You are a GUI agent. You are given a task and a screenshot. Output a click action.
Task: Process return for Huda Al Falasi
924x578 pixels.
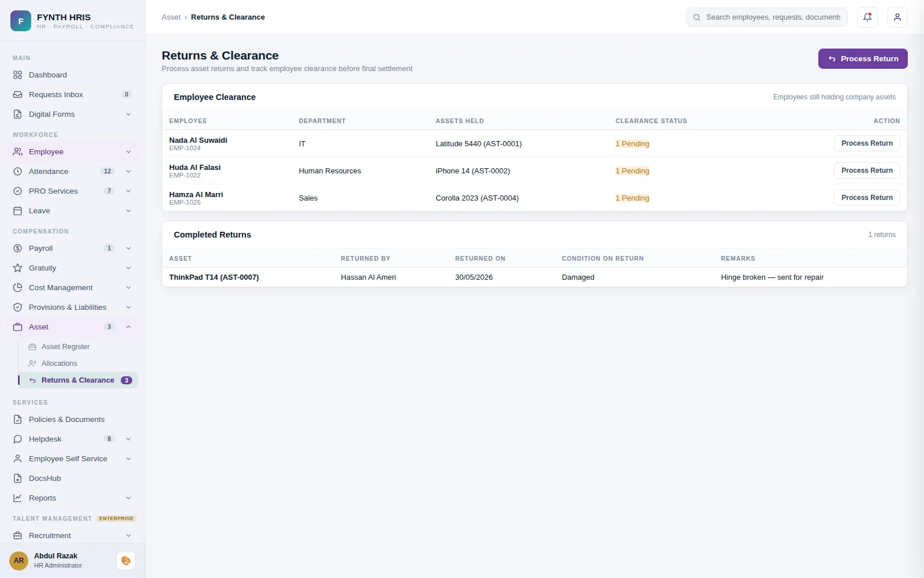pyautogui.click(x=867, y=171)
